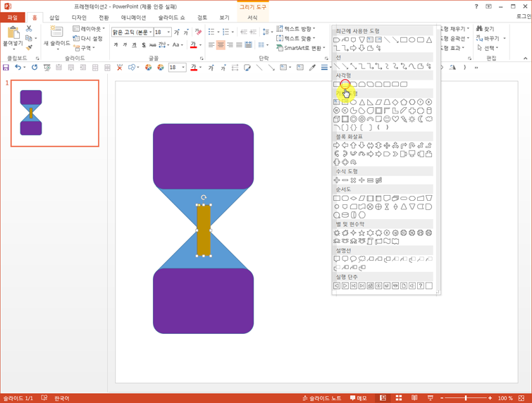Pick the right triangle in basic shapes

[370, 101]
